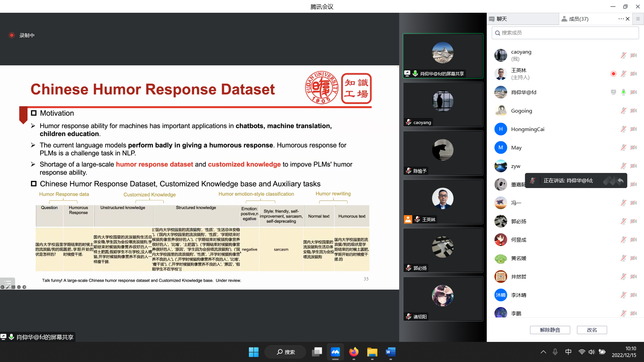Open Task View from the taskbar
This screenshot has width=644, height=362.
coord(317,352)
